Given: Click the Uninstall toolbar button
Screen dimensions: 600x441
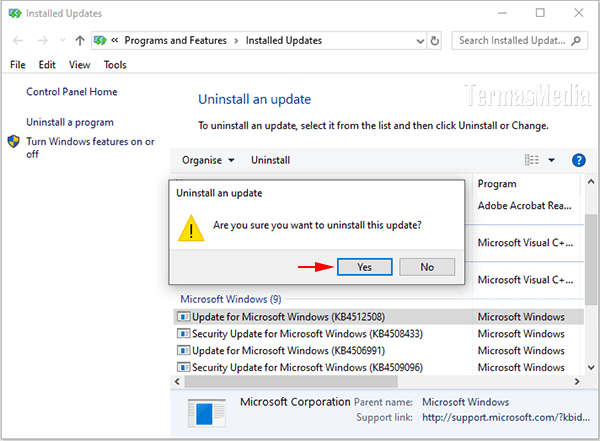Looking at the screenshot, I should 270,160.
